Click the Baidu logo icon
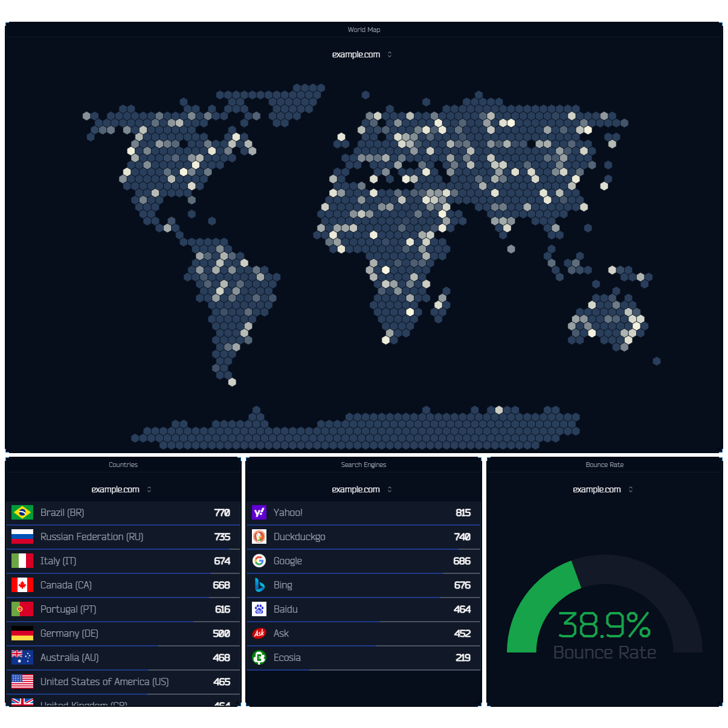The image size is (728, 728). tap(259, 609)
